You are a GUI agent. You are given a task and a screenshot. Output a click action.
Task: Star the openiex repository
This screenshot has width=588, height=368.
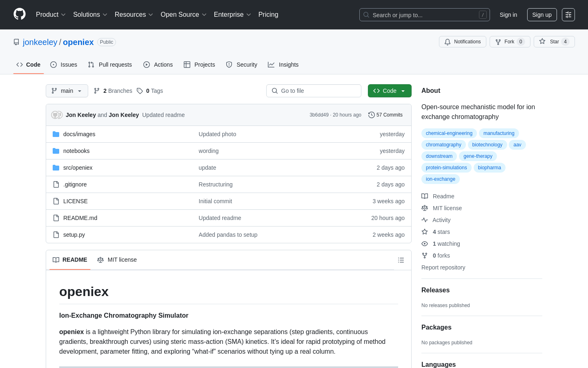(554, 42)
